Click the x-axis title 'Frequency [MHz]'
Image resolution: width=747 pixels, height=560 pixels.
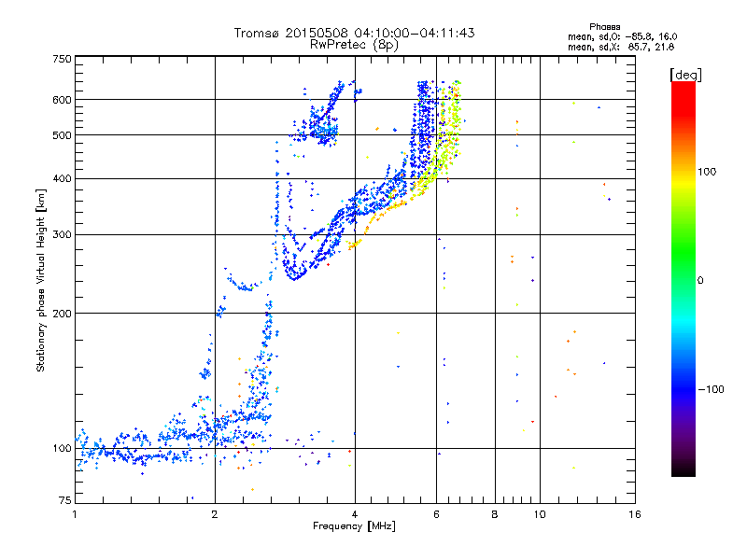[354, 526]
